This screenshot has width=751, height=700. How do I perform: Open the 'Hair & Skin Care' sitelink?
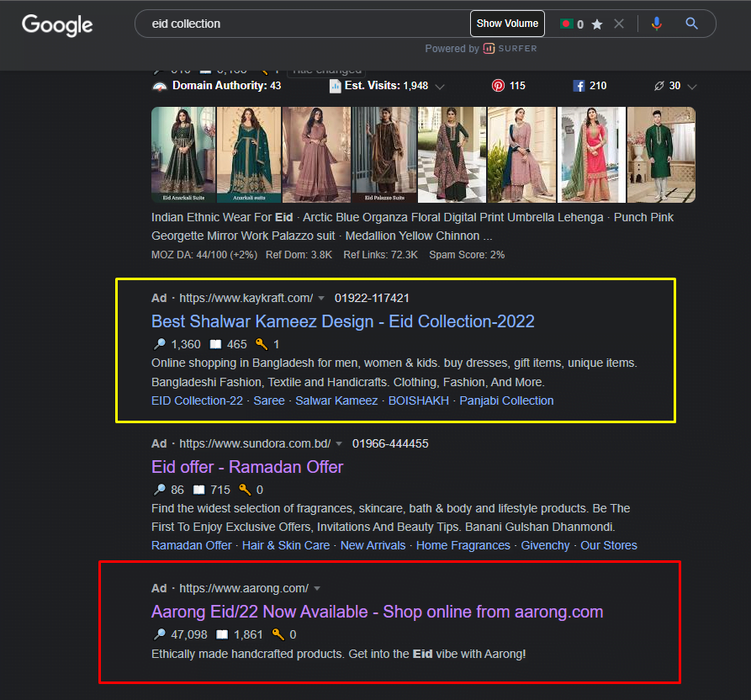(x=286, y=545)
